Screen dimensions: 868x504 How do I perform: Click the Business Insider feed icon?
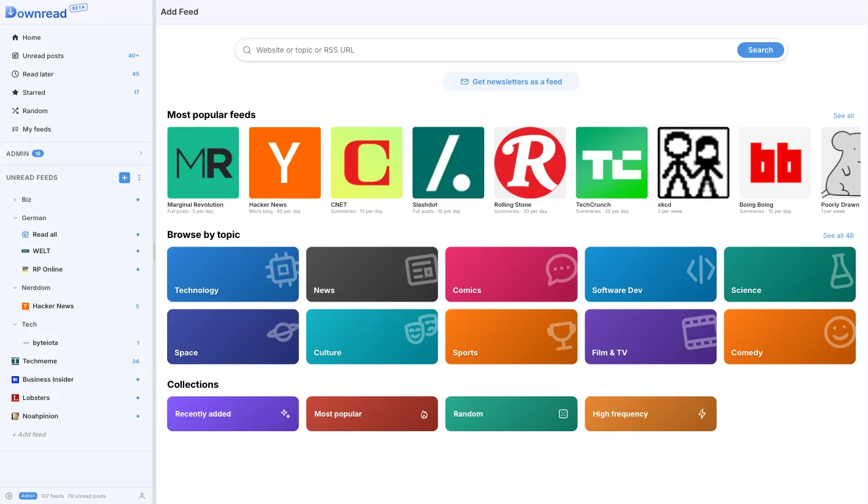coord(15,379)
